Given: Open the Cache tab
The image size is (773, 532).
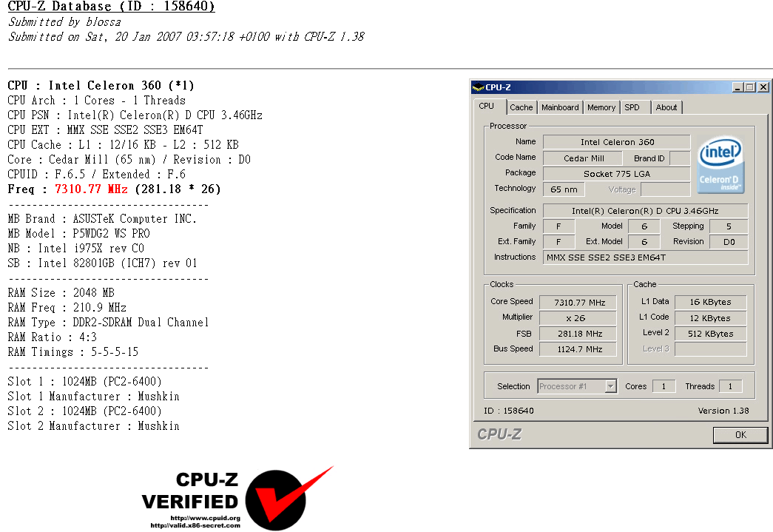Looking at the screenshot, I should point(521,107).
